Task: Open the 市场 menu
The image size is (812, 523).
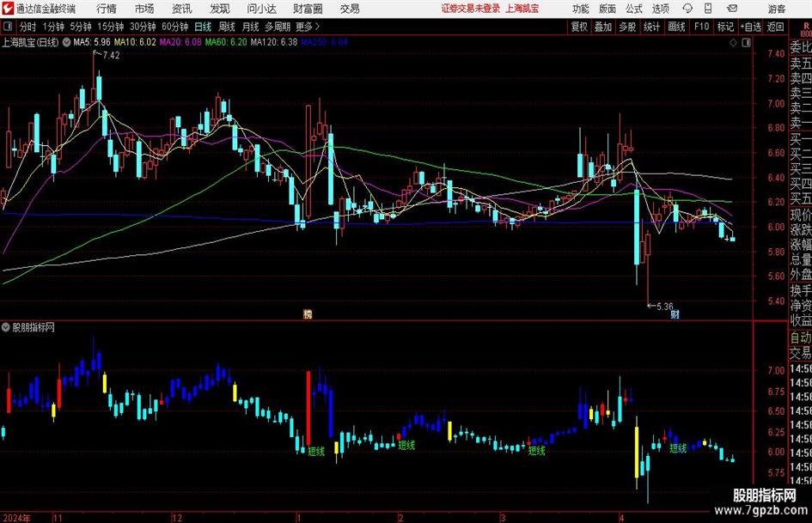Action: [x=144, y=9]
